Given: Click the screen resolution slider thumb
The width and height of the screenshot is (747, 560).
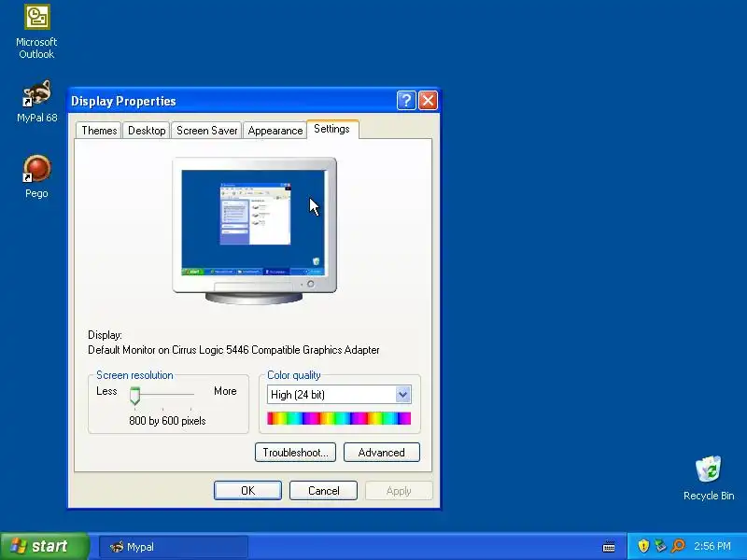Looking at the screenshot, I should (x=134, y=395).
